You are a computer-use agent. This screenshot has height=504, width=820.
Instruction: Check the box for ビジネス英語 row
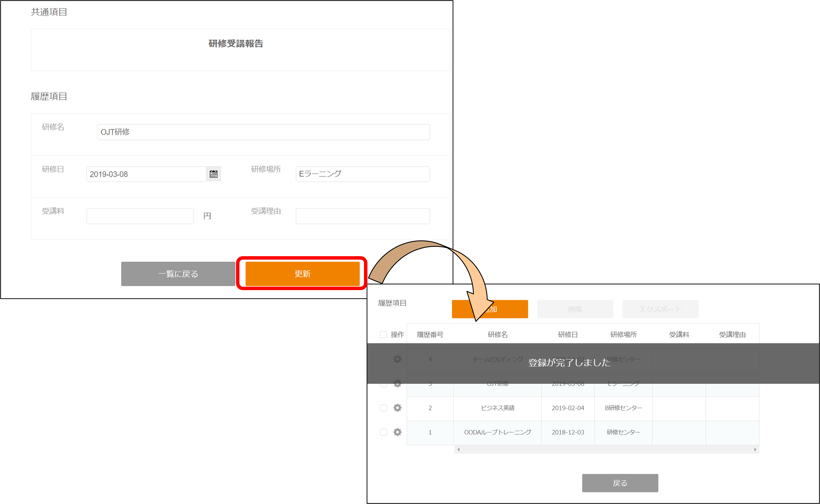pos(383,408)
